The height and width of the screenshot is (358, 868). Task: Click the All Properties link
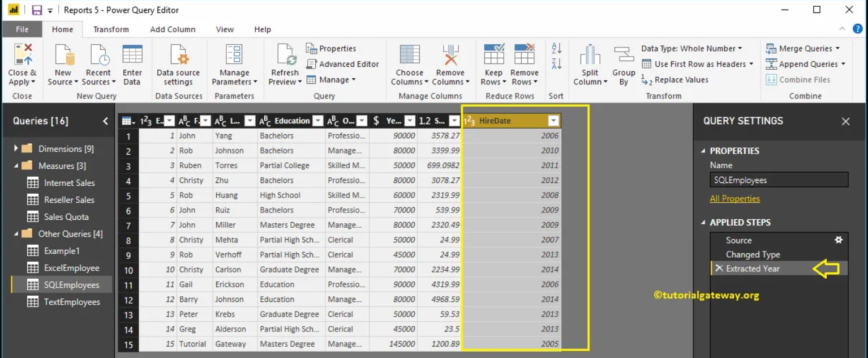tap(735, 198)
